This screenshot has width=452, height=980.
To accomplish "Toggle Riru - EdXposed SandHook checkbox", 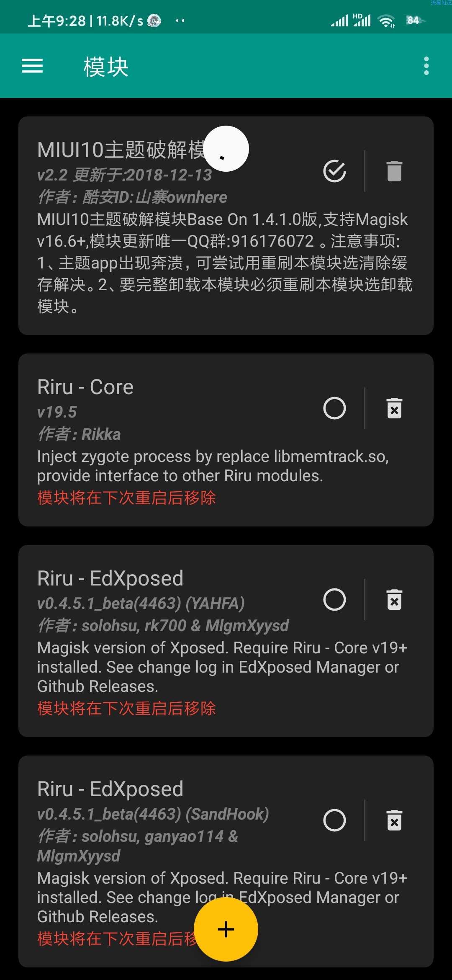I will coord(334,820).
